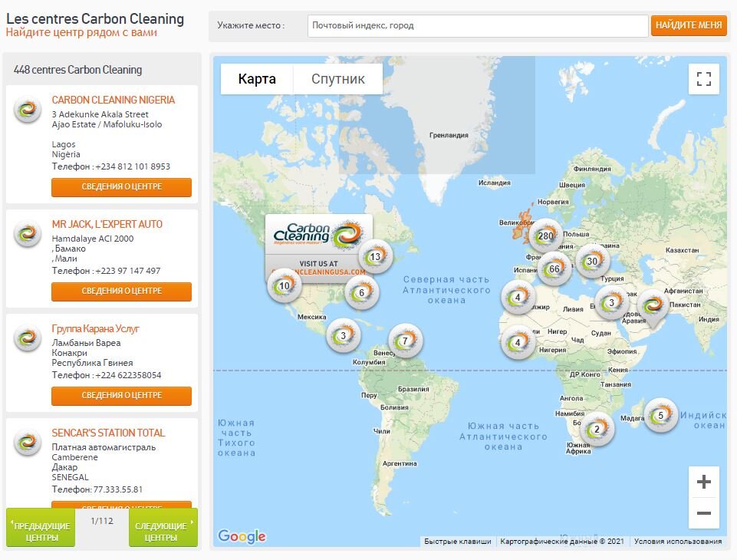
Task: Click the Carbon Cleaning Nigeria logo icon
Action: point(28,110)
